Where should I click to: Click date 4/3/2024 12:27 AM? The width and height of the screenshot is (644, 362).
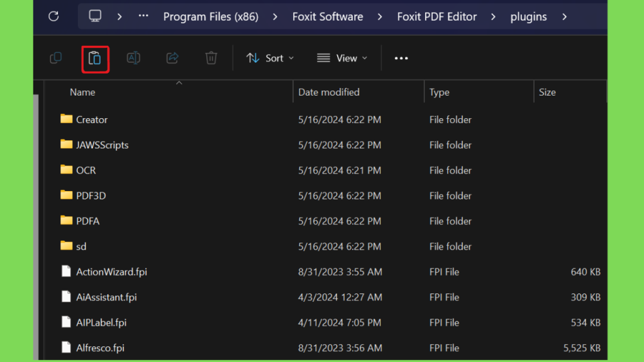[x=340, y=297]
